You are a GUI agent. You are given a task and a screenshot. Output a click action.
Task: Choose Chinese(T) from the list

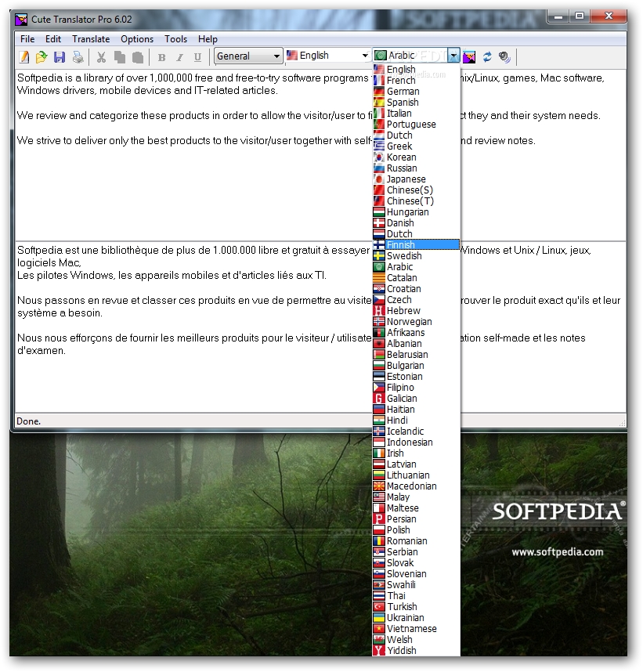tap(416, 201)
